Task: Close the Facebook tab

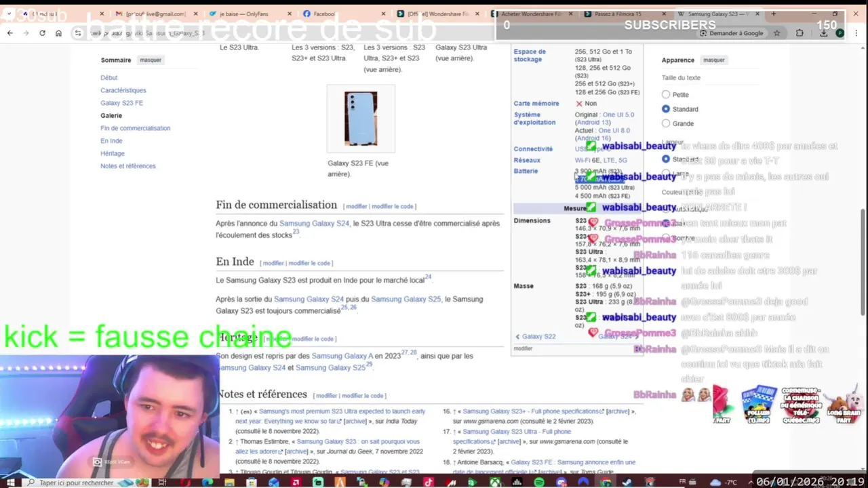Action: click(x=383, y=14)
